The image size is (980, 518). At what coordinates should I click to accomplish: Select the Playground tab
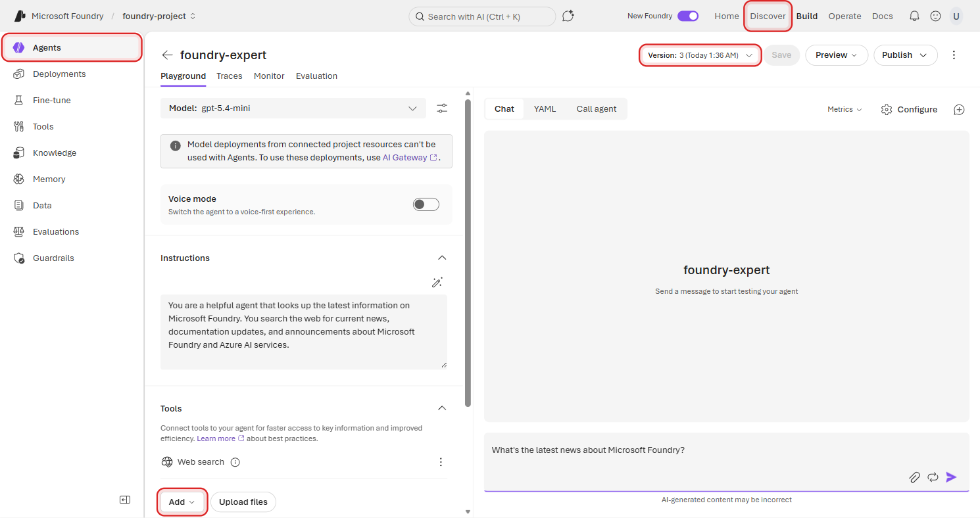click(183, 76)
